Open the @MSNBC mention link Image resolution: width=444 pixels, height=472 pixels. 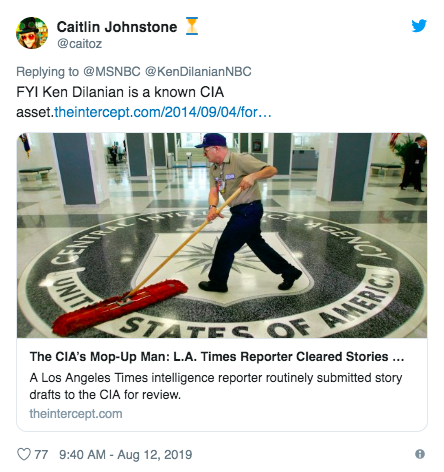[x=112, y=72]
